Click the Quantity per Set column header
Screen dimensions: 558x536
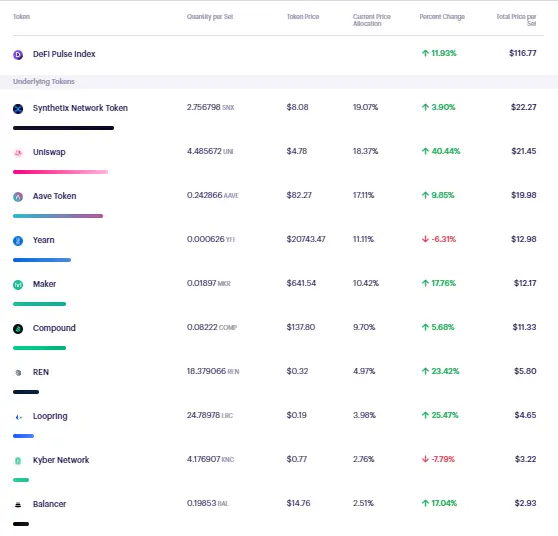click(x=210, y=17)
